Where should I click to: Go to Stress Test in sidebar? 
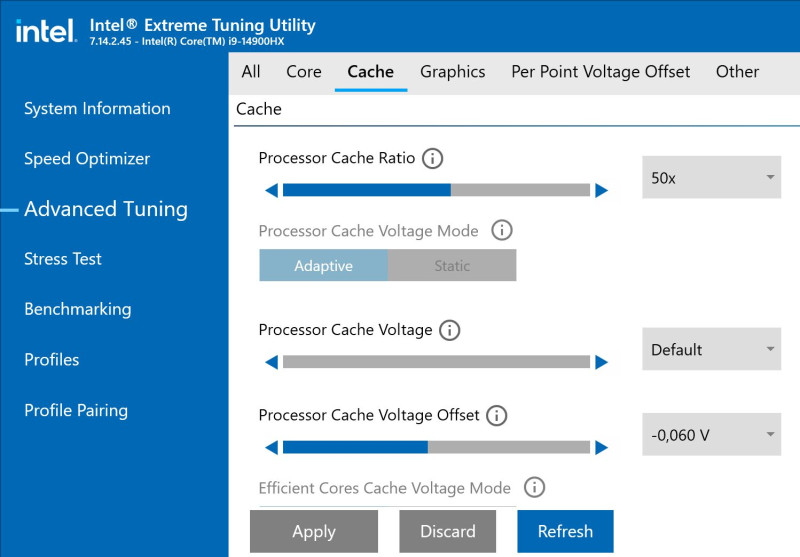63,259
